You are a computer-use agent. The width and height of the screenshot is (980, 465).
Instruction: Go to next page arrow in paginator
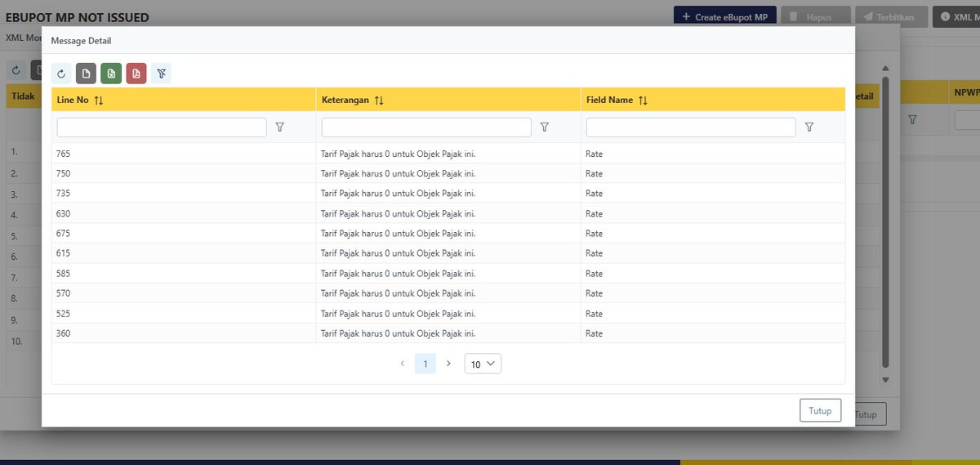tap(448, 364)
